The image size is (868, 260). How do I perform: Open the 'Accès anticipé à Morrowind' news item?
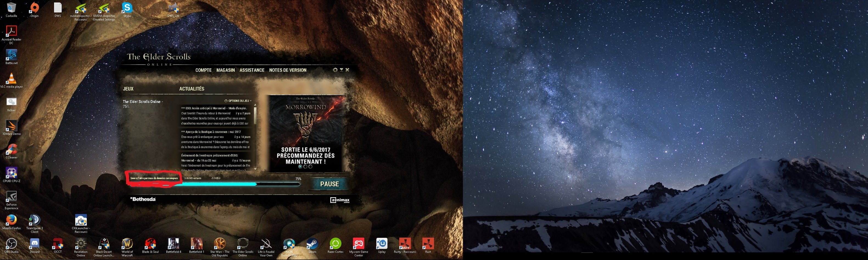pyautogui.click(x=216, y=116)
